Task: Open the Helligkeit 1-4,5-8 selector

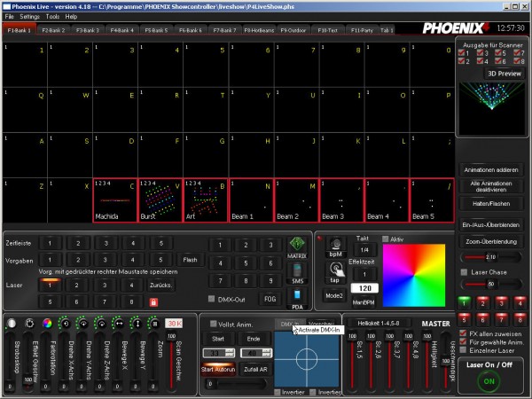Action: pyautogui.click(x=378, y=323)
